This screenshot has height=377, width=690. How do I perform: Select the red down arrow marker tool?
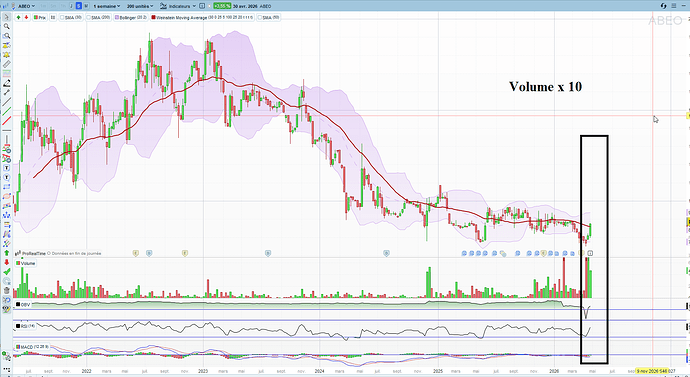7,262
